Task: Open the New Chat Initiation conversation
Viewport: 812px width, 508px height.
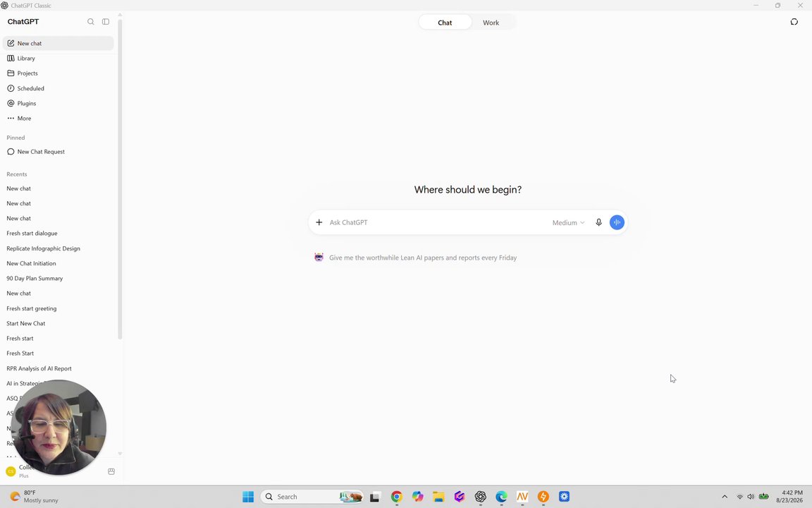Action: click(58, 263)
